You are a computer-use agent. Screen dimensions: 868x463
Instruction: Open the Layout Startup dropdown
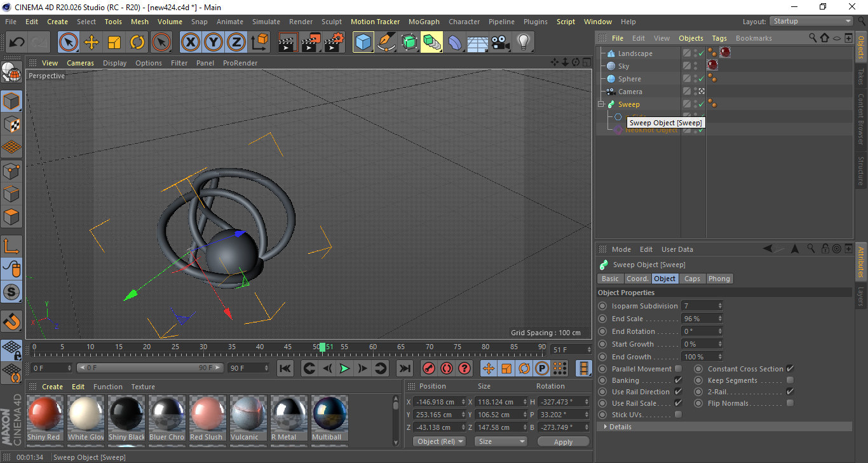811,22
